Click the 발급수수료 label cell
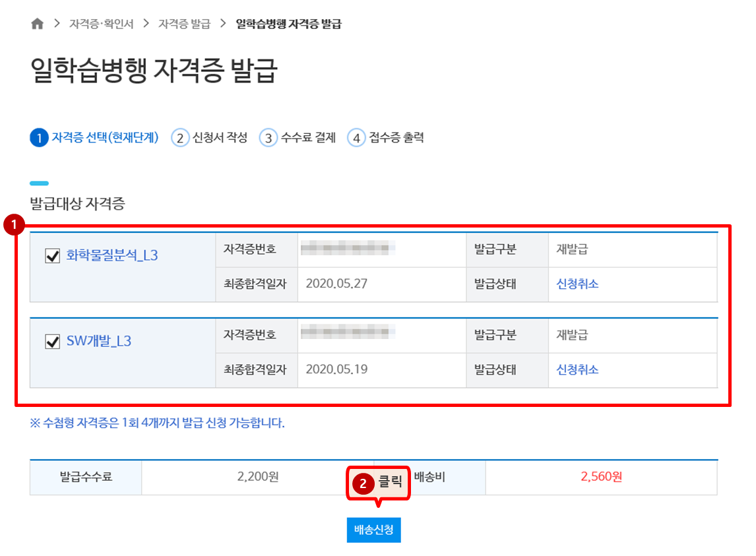 pyautogui.click(x=86, y=478)
